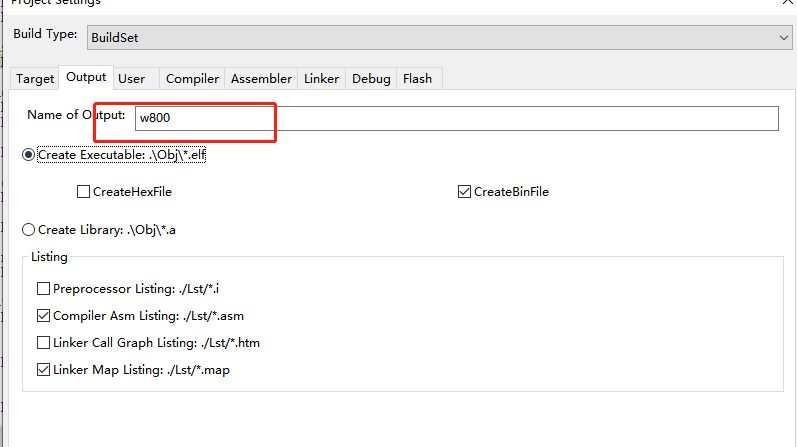Go to the Linker tab
This screenshot has height=447, width=797.
coord(321,79)
